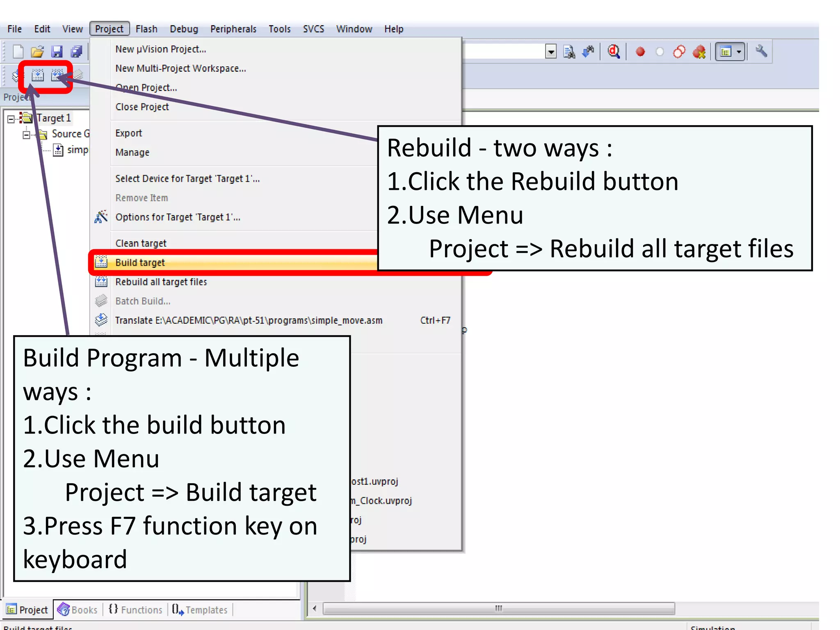Image resolution: width=840 pixels, height=630 pixels.
Task: Open the Debug menu
Action: pos(184,29)
